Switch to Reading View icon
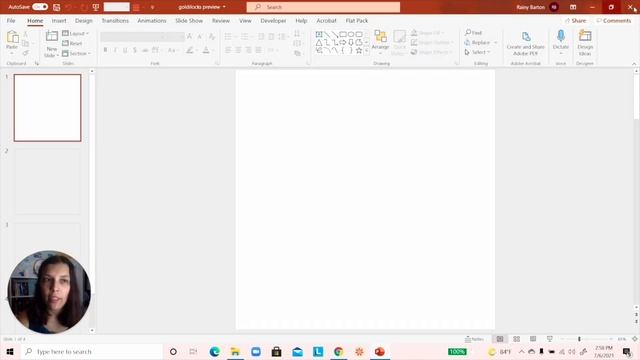This screenshot has width=640, height=360. (x=533, y=339)
